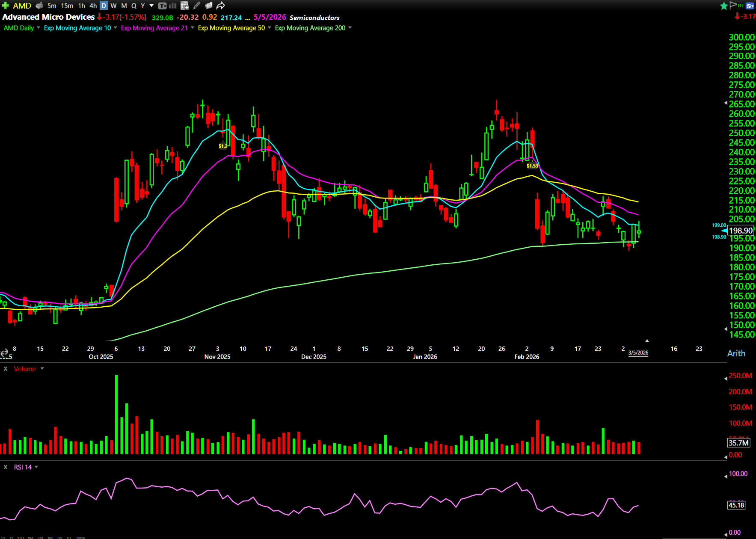Viewport: 756px width, 539px height.
Task: Click the blue S dropdown button
Action: coord(750,6)
